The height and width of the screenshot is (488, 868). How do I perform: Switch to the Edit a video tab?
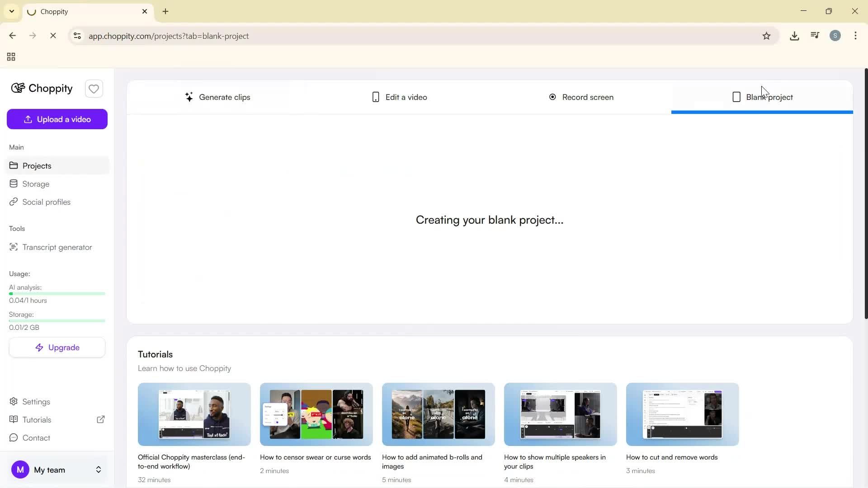click(400, 97)
